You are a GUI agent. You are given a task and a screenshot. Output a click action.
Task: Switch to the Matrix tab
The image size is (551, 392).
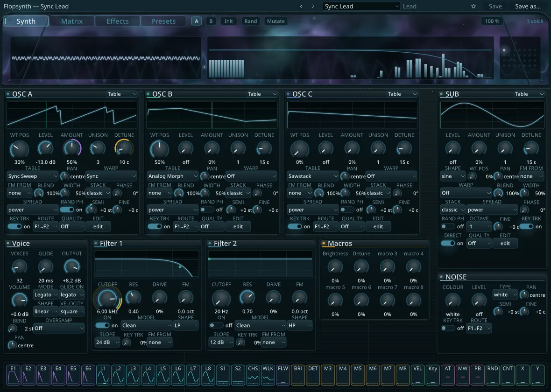click(72, 21)
